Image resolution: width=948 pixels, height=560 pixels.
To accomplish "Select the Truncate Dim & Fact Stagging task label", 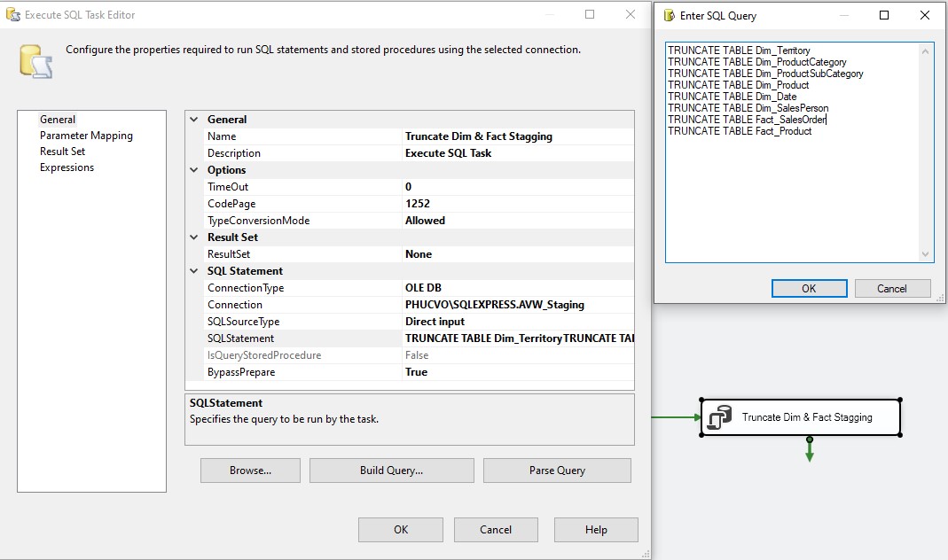I will [807, 417].
